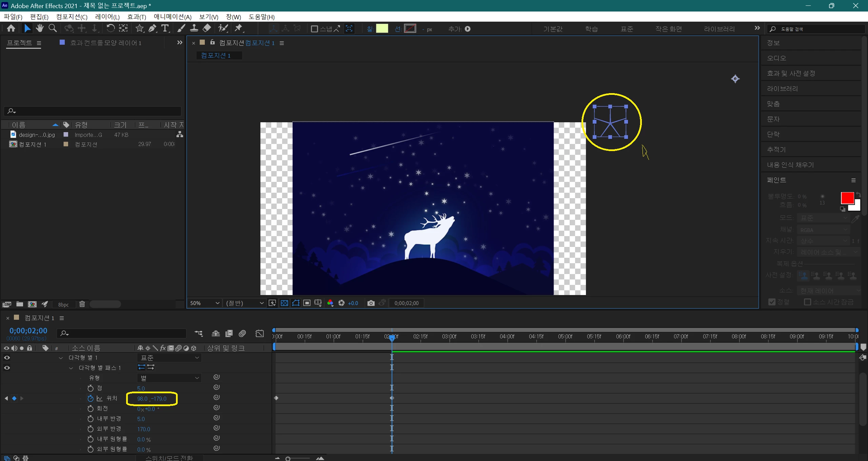Viewport: 868px width, 461px height.
Task: Select the Pen tool in toolbar
Action: 152,28
